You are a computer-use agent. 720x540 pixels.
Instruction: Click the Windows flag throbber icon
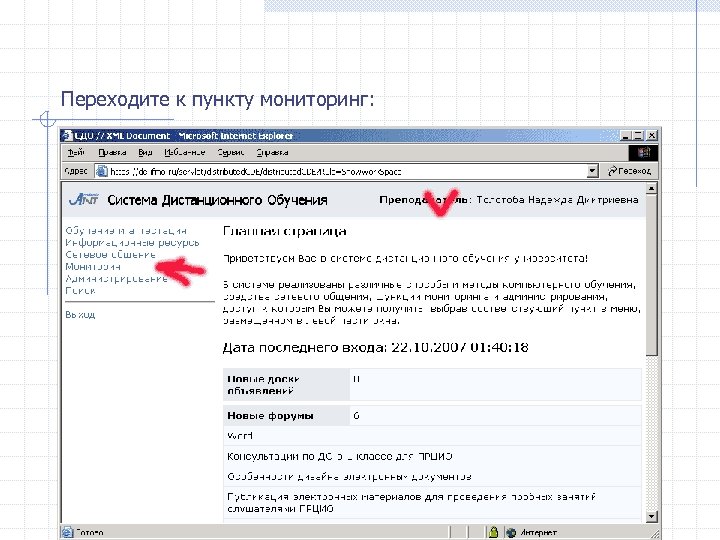tap(643, 152)
